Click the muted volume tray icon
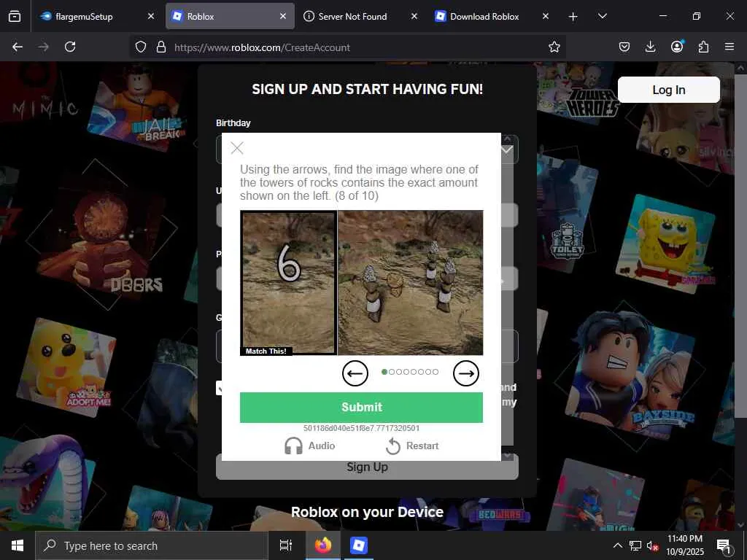Image resolution: width=747 pixels, height=560 pixels. point(652,545)
